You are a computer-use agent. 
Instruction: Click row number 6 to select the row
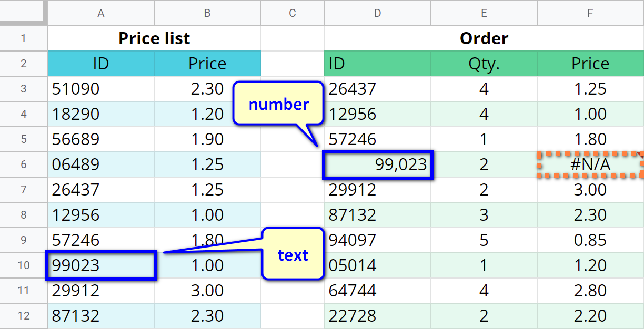pos(24,164)
